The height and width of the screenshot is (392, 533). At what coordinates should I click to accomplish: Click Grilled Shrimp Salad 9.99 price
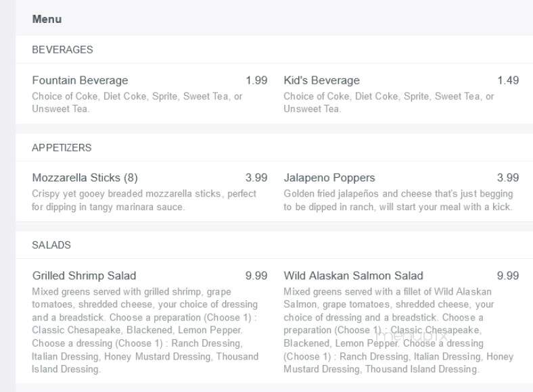(x=256, y=276)
